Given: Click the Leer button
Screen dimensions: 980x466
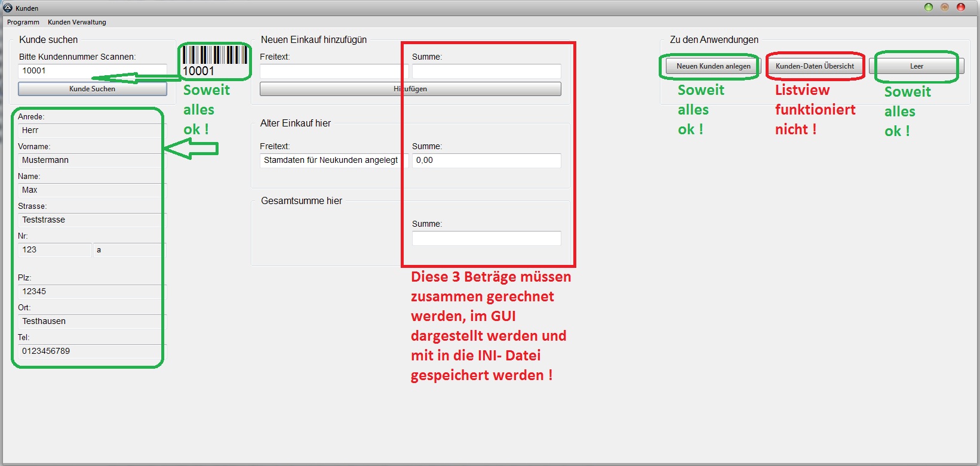Looking at the screenshot, I should click(916, 66).
